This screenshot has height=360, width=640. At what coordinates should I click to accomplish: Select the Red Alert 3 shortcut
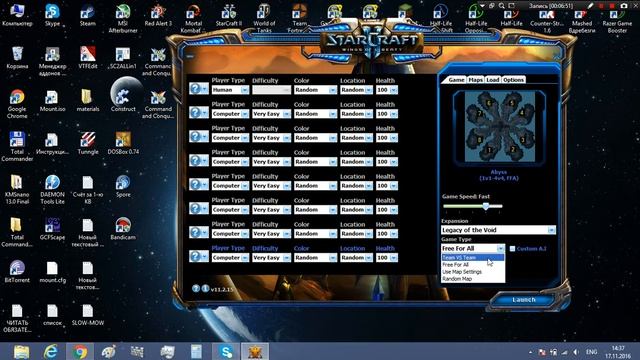(158, 16)
